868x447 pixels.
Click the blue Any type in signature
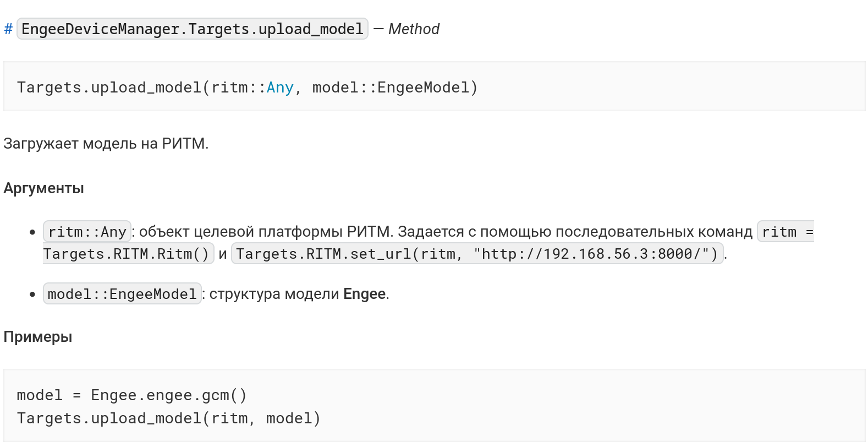[x=280, y=88]
